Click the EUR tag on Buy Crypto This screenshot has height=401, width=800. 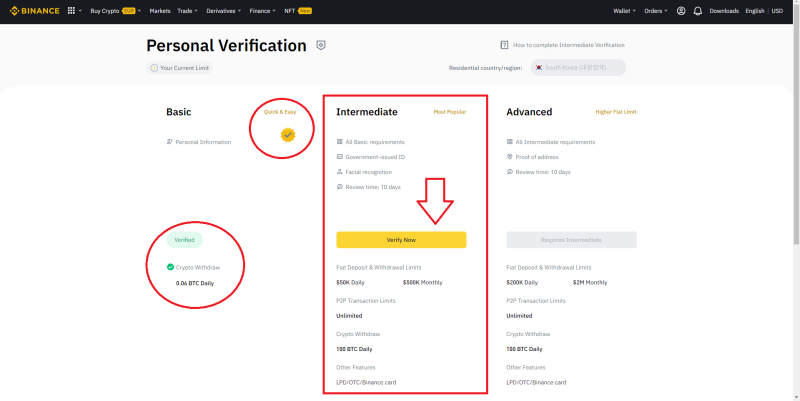coord(129,11)
